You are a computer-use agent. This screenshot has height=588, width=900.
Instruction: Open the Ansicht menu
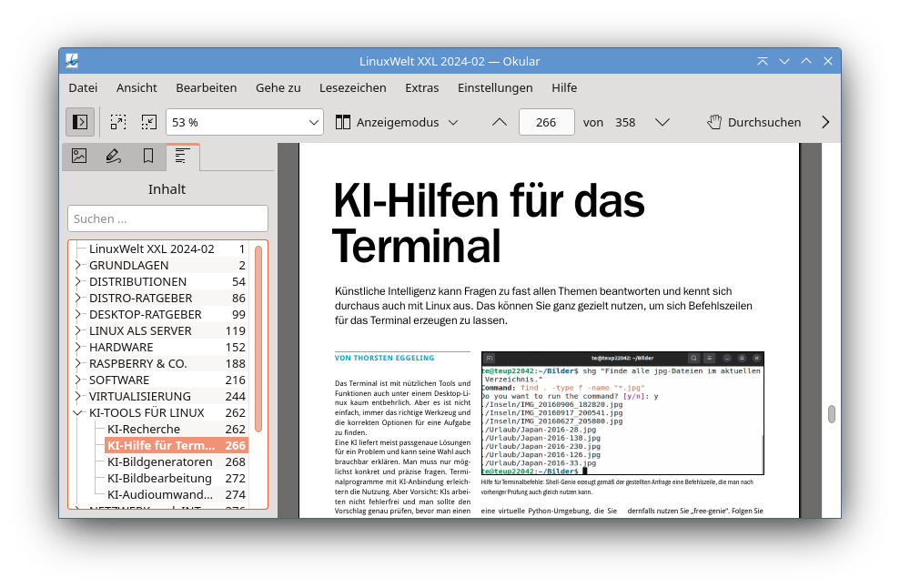(x=137, y=88)
